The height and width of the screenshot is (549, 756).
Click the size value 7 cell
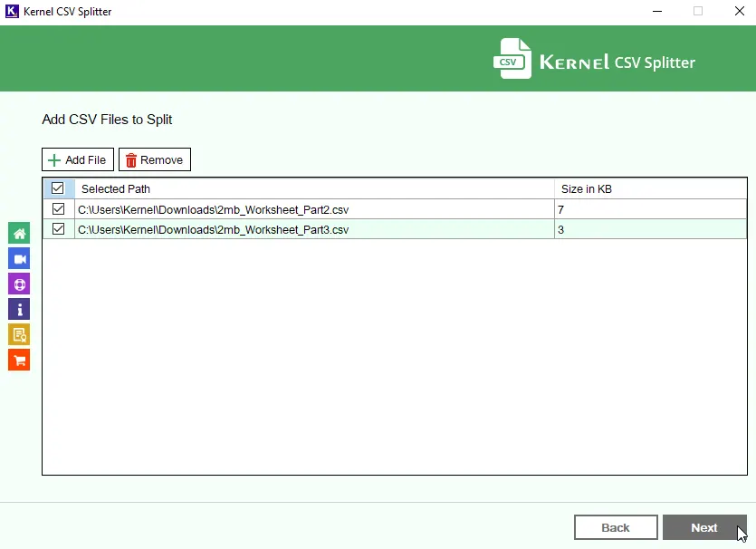650,210
